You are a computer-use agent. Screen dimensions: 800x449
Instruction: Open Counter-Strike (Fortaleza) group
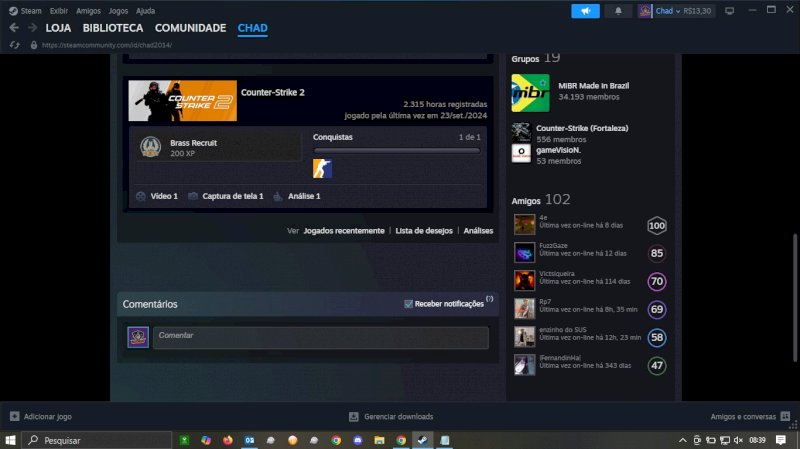(582, 128)
